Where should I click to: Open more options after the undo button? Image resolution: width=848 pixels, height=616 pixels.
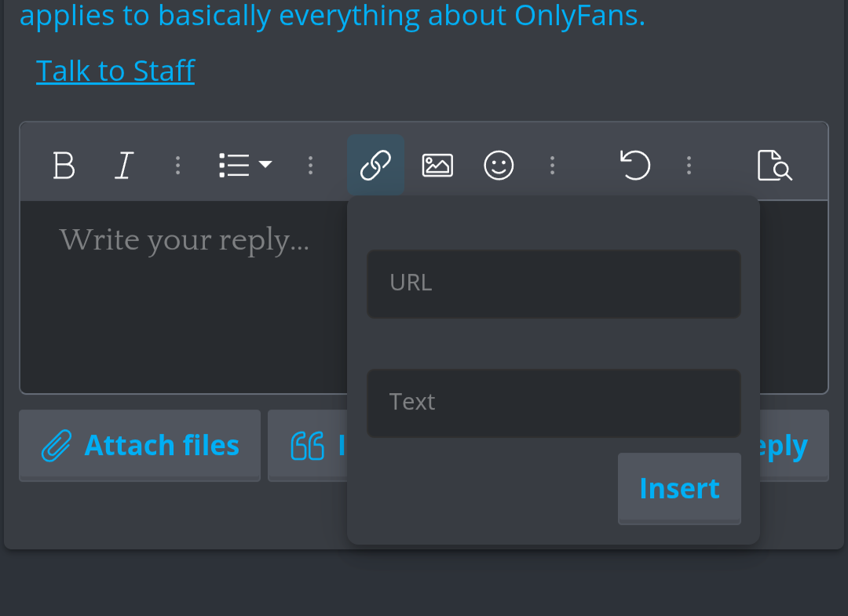coord(689,165)
